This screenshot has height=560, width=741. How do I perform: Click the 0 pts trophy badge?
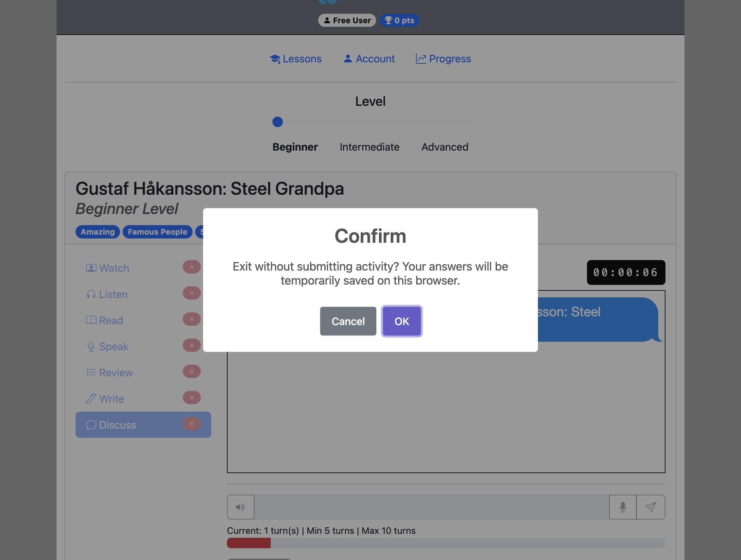[399, 20]
